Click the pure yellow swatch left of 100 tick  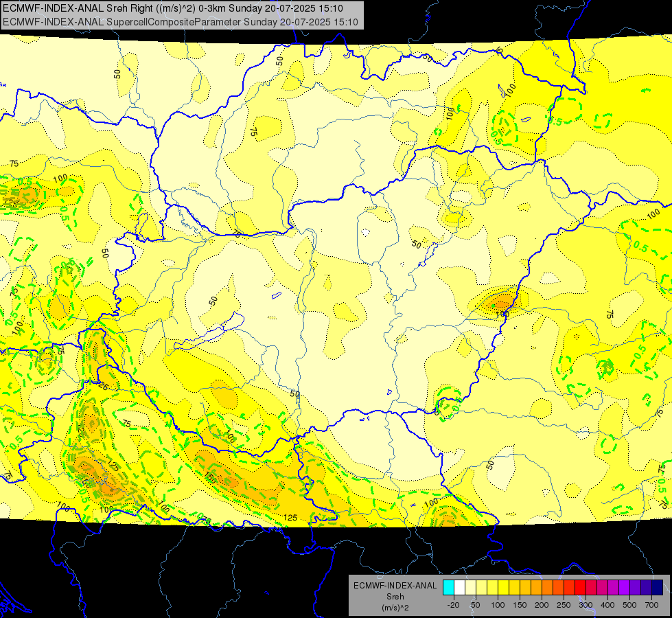coord(493,587)
